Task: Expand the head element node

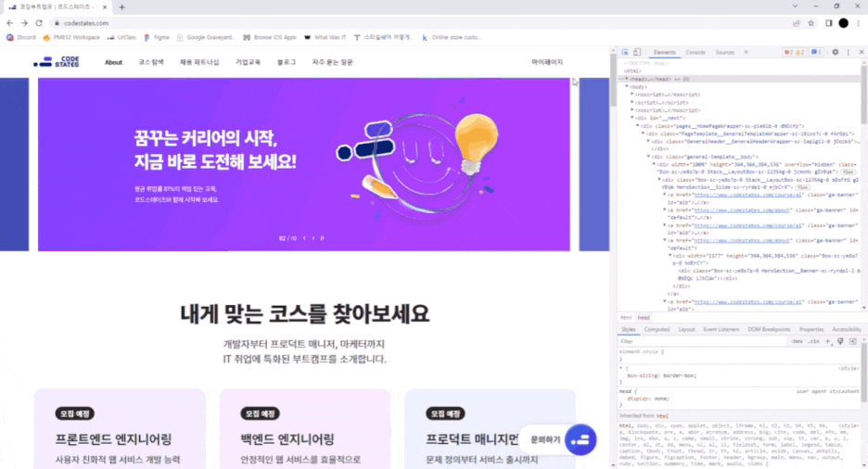Action: pos(627,79)
